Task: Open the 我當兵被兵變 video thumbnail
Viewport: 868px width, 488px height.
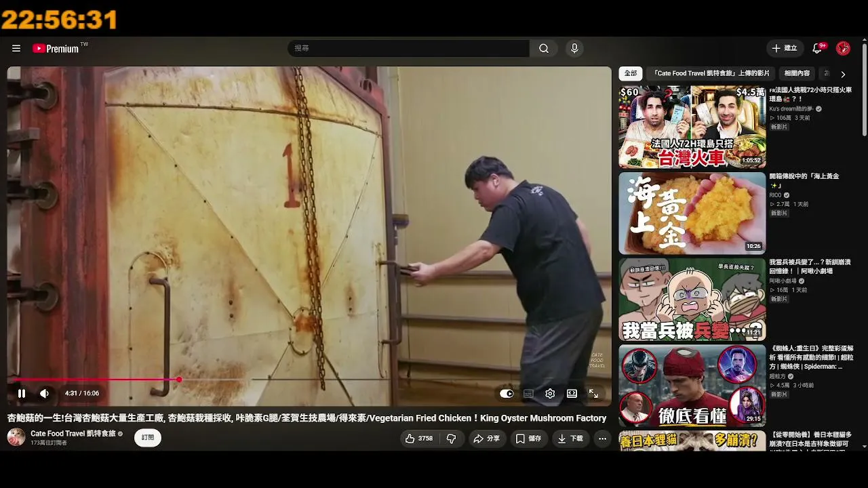Action: click(692, 300)
